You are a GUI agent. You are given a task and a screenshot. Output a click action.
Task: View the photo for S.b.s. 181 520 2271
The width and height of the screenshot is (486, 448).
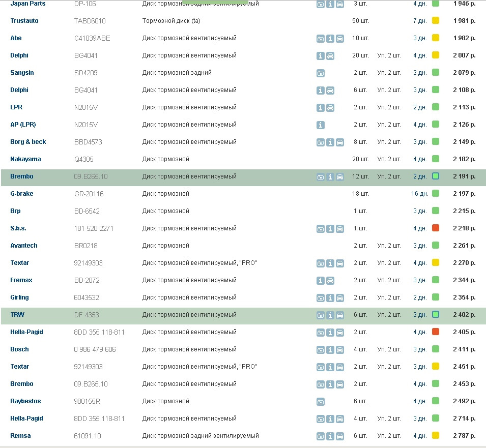pos(321,229)
